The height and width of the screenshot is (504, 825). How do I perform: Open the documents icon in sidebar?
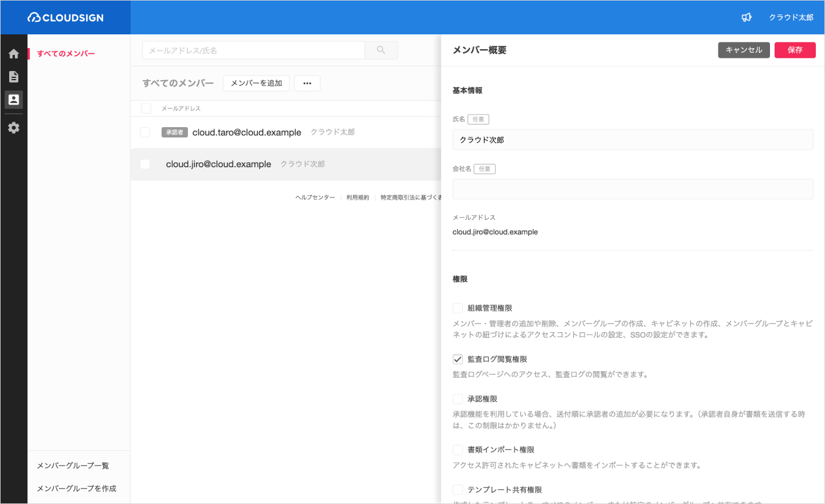14,77
